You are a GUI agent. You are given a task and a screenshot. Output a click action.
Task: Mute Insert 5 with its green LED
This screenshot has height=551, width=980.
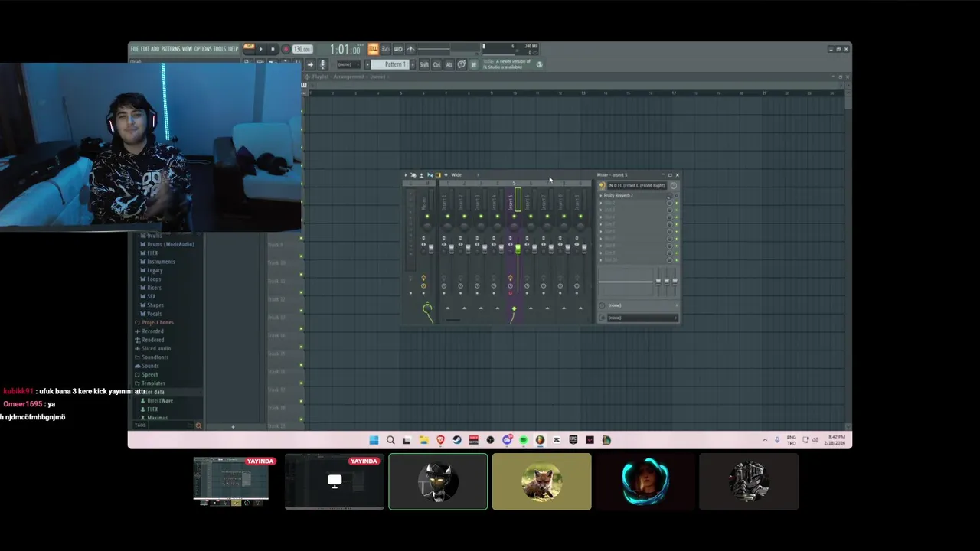(514, 216)
